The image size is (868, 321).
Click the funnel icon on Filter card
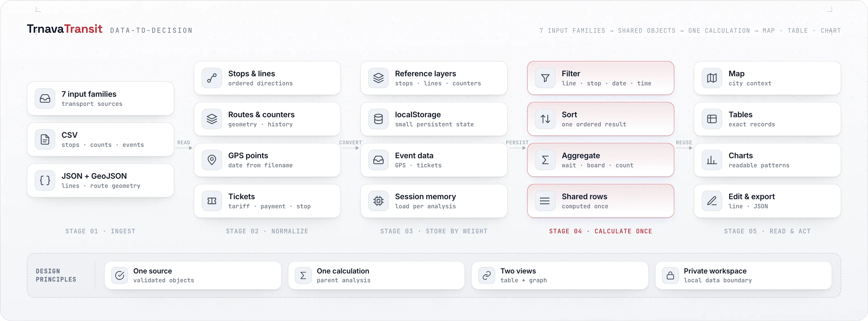[545, 78]
